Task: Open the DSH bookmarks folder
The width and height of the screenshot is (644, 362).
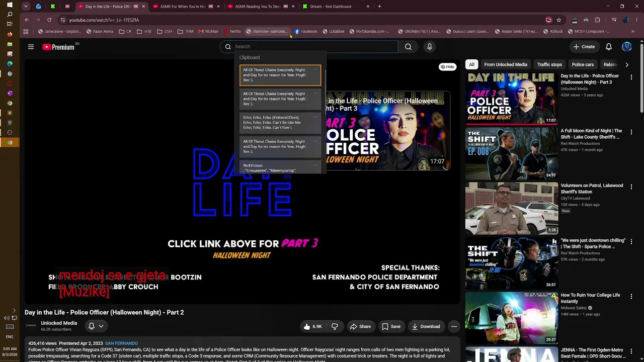Action: click(x=165, y=31)
